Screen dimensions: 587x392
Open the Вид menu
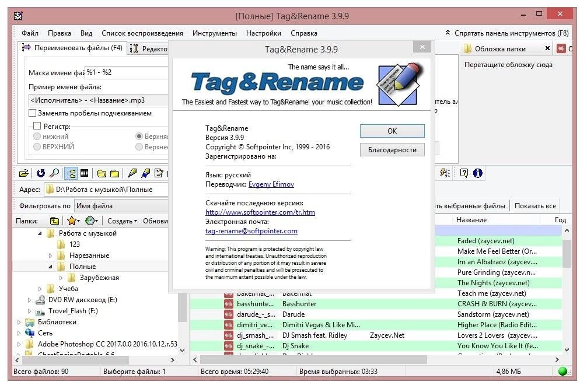pyautogui.click(x=86, y=33)
